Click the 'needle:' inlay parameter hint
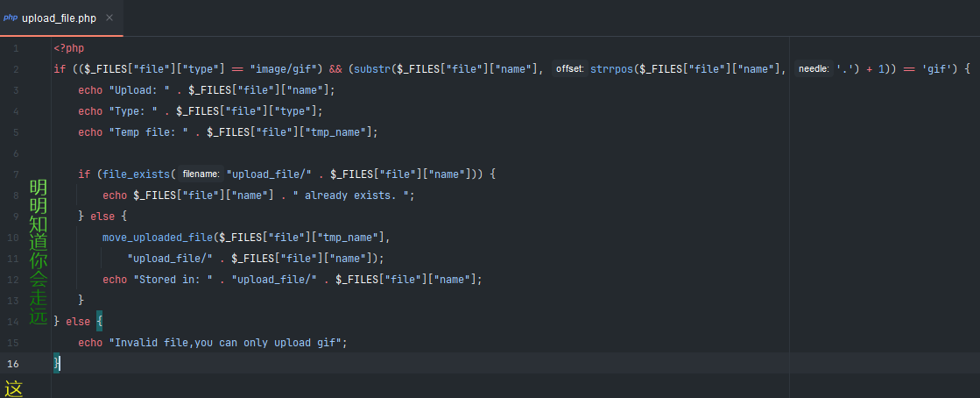The image size is (980, 398). 812,68
